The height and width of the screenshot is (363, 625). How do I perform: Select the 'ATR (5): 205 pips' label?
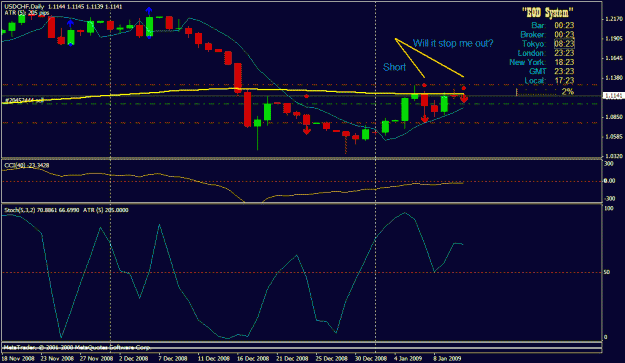point(27,13)
